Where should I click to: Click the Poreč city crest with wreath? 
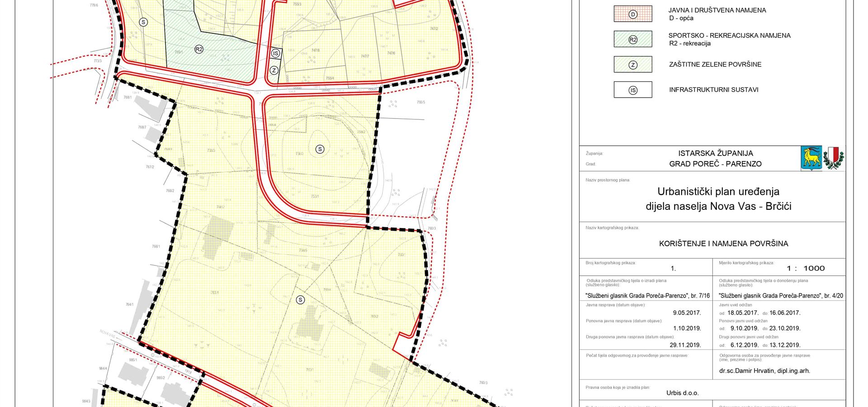[833, 158]
